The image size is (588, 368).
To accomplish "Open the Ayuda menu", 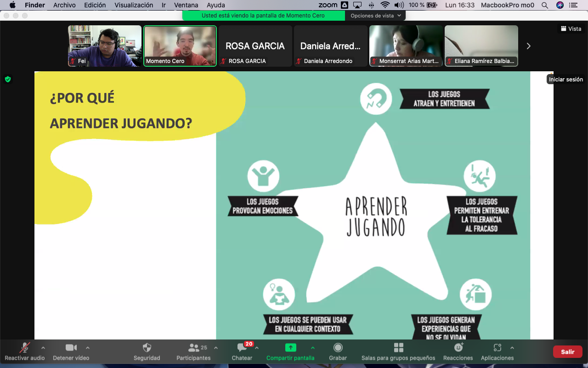I will pyautogui.click(x=216, y=5).
